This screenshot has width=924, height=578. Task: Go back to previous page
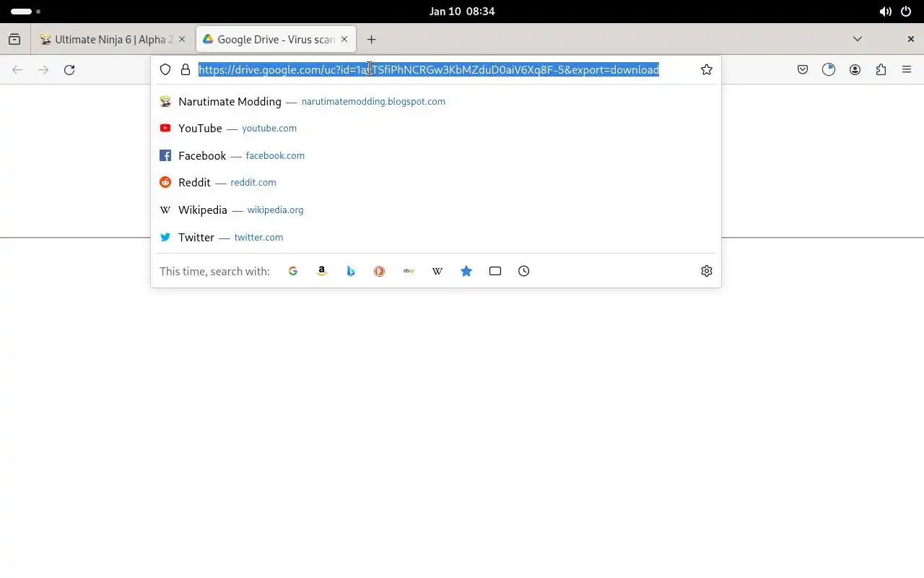pyautogui.click(x=17, y=69)
